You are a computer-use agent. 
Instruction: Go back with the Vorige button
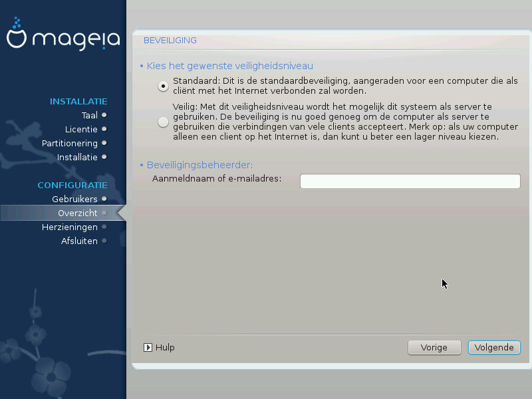point(434,347)
